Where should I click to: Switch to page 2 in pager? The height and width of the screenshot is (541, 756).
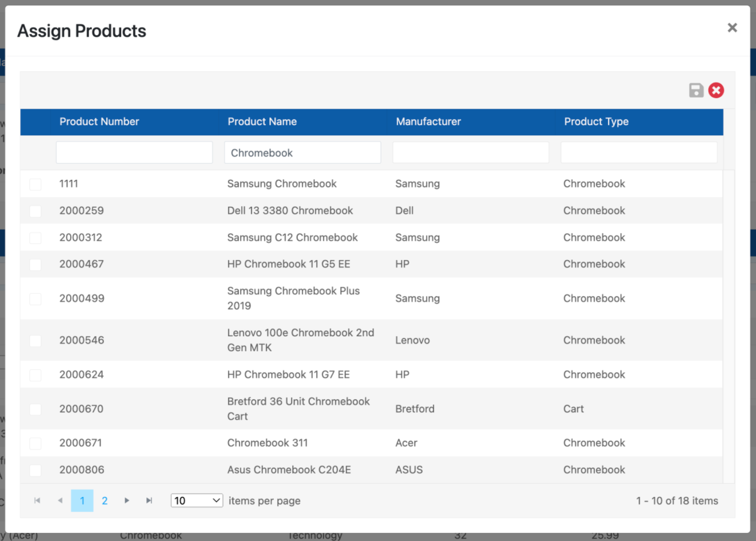[105, 500]
